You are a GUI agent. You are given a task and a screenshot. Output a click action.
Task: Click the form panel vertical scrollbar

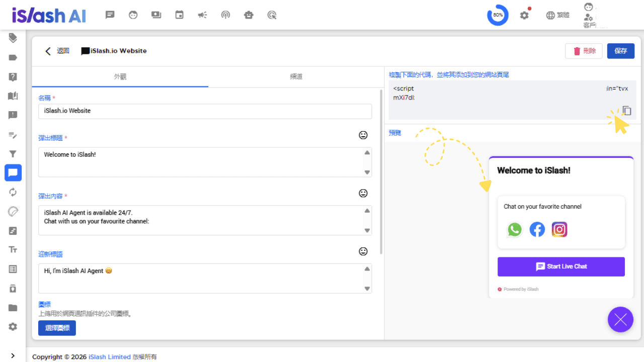click(x=381, y=171)
